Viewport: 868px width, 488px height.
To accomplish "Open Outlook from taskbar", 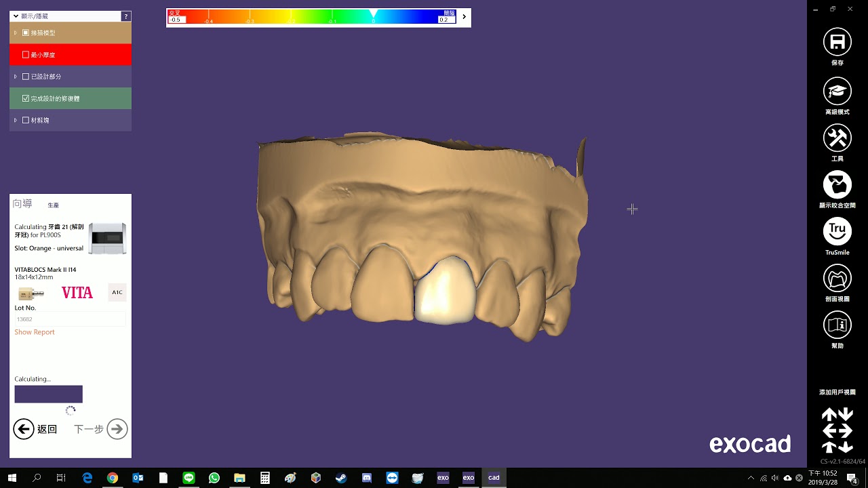I will tap(138, 478).
